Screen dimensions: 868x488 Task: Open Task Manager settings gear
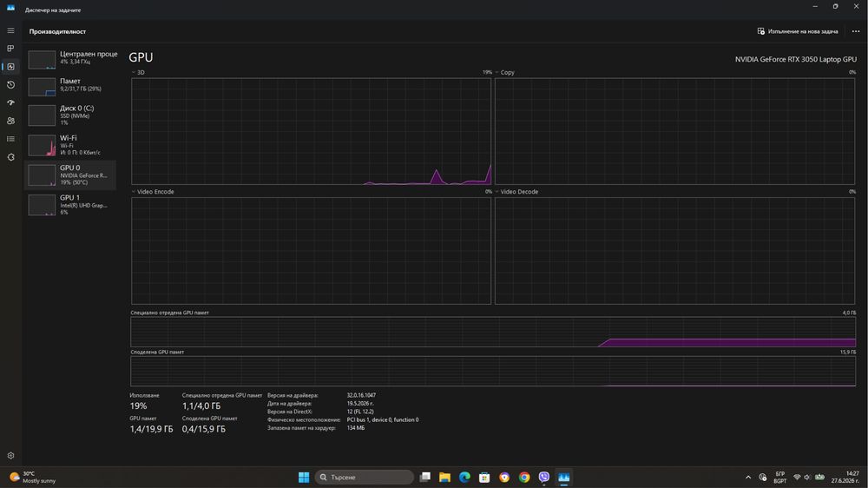(10, 455)
